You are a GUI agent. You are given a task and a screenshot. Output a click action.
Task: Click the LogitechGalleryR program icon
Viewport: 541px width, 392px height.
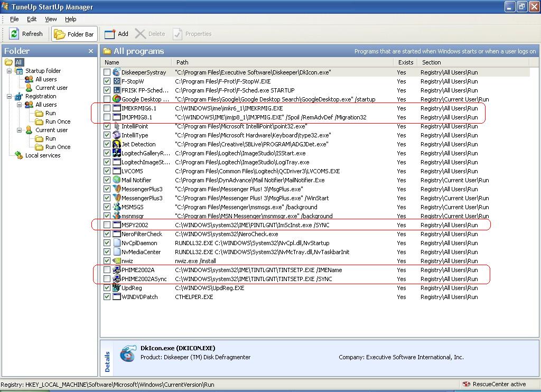tap(117, 153)
